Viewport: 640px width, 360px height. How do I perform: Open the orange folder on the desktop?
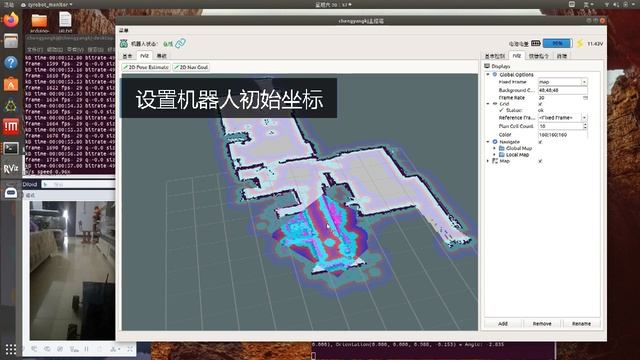[x=40, y=20]
